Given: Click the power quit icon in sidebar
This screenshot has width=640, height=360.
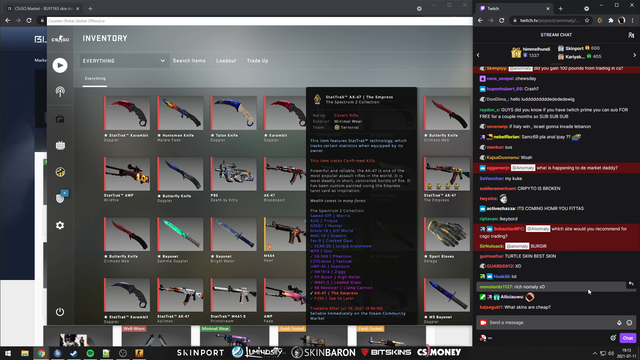Looking at the screenshot, I should coord(60,312).
